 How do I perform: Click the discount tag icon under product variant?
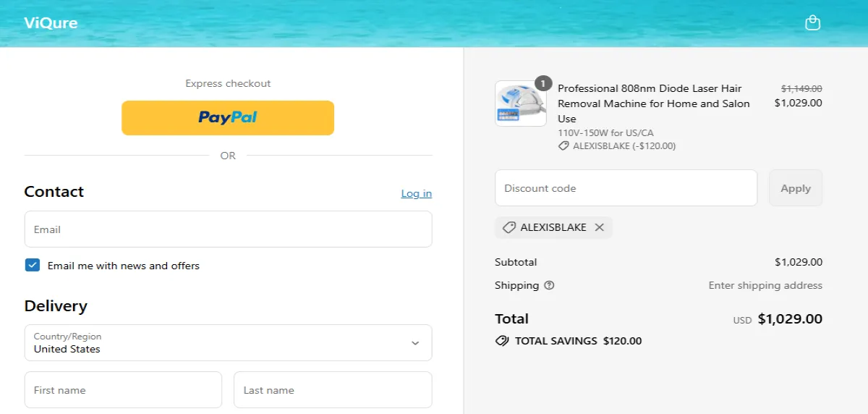point(563,146)
